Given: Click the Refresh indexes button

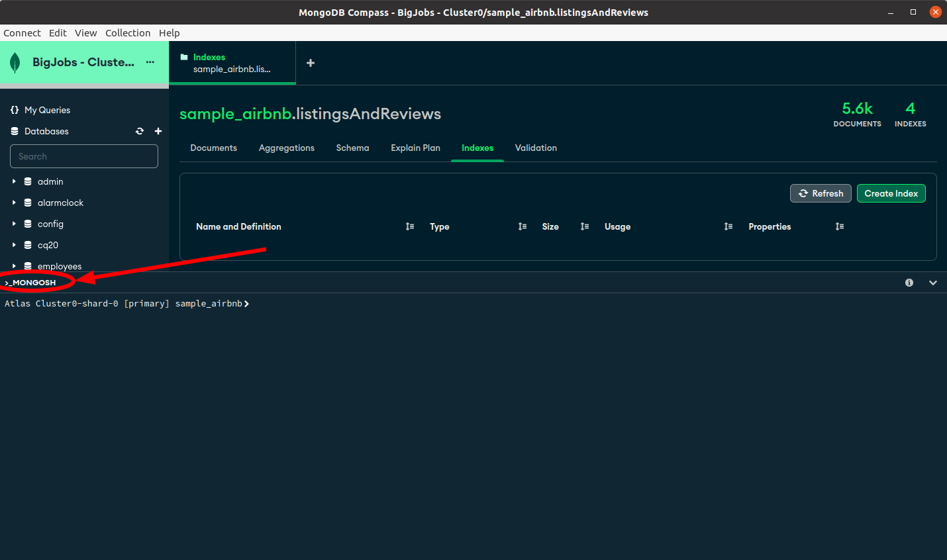Looking at the screenshot, I should tap(821, 193).
